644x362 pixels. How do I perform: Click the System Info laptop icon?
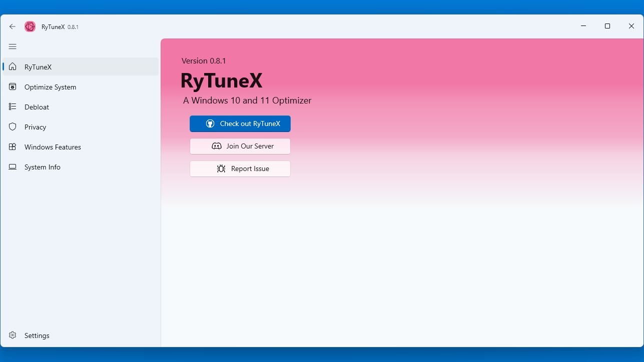coord(13,167)
